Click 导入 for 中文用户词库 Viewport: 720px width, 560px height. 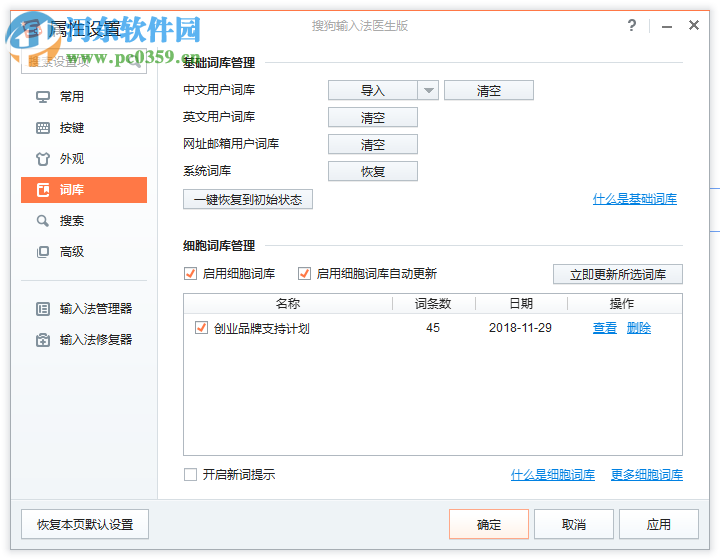tap(372, 90)
